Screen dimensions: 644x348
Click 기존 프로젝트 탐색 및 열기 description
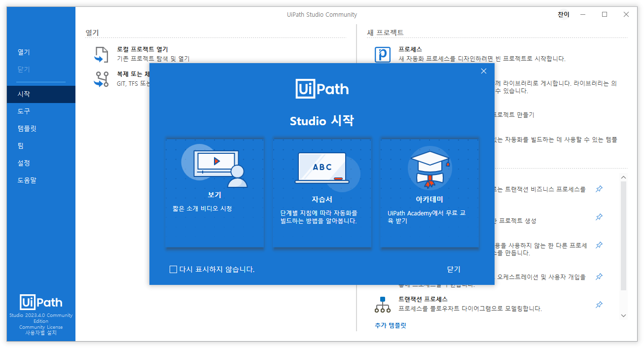pyautogui.click(x=153, y=59)
